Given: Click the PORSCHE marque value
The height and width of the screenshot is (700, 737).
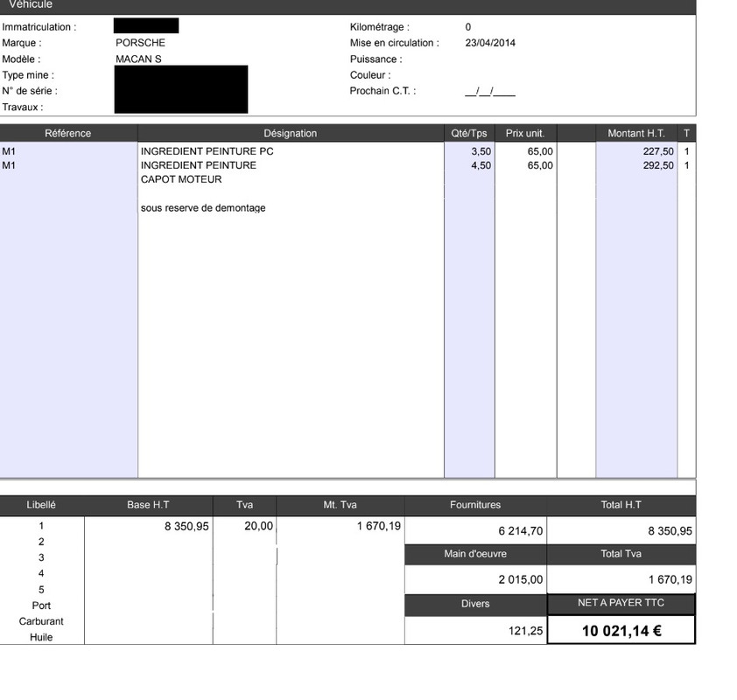Looking at the screenshot, I should [x=140, y=43].
